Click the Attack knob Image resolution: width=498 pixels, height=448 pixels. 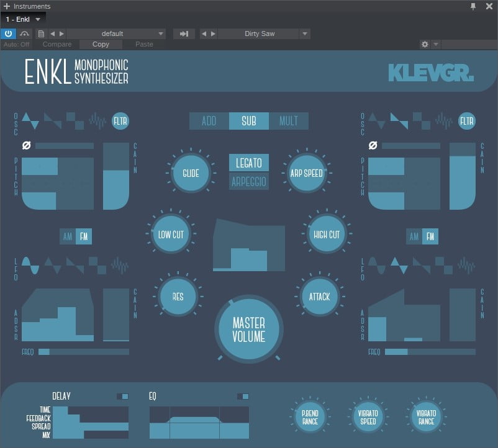tap(320, 297)
